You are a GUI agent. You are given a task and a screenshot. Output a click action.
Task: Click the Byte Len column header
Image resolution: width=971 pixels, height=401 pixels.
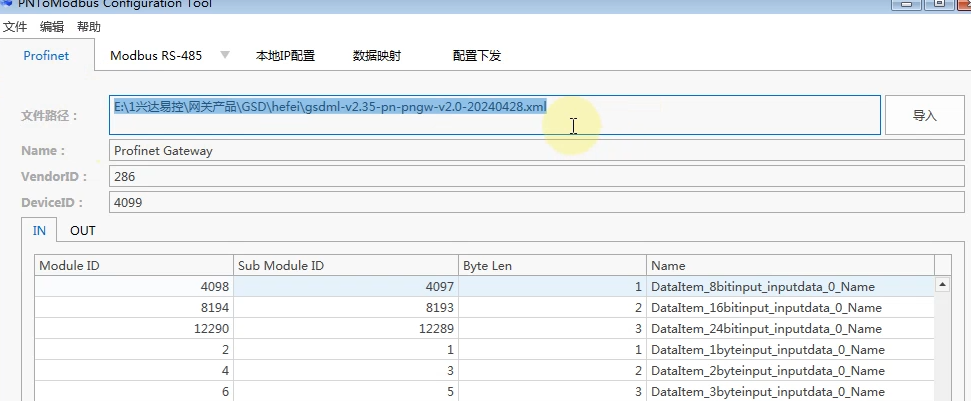552,266
